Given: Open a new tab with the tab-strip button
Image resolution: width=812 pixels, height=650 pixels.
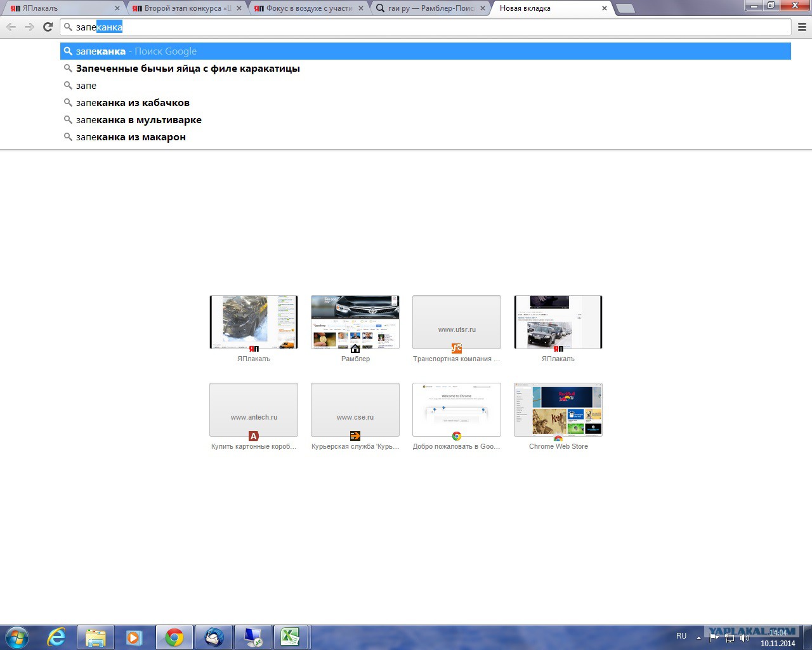Looking at the screenshot, I should point(625,8).
